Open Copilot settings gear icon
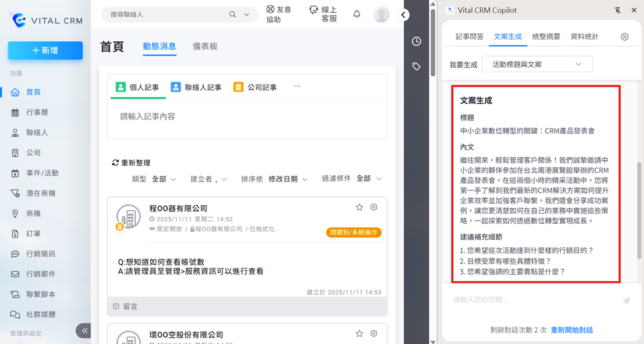Screen dimensions: 644x344 click(624, 37)
